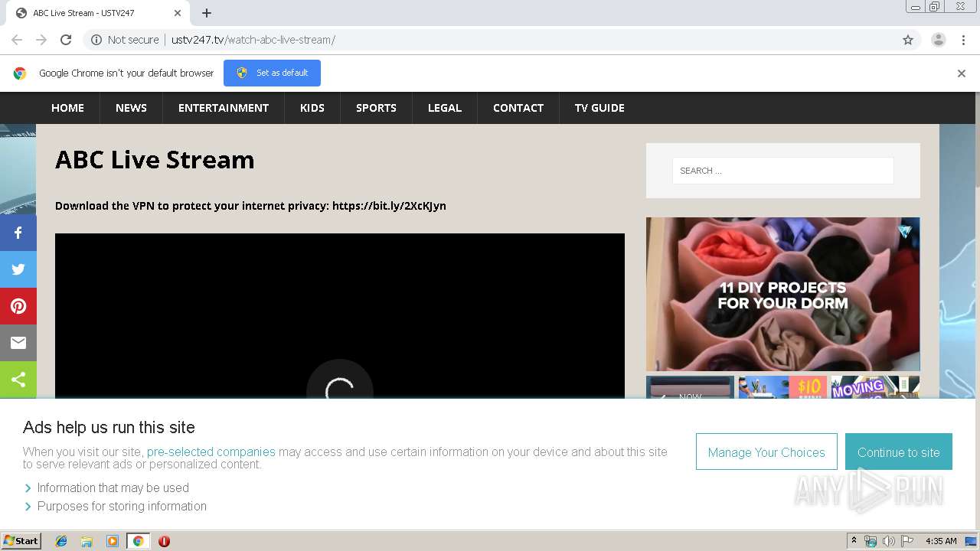This screenshot has width=980, height=551.
Task: Go forward to next page
Action: tap(41, 40)
